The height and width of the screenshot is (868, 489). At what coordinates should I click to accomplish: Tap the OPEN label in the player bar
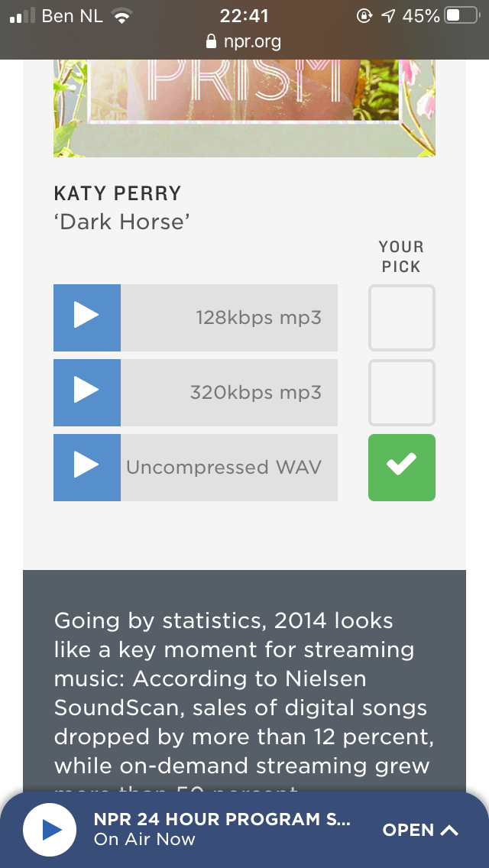pos(408,830)
